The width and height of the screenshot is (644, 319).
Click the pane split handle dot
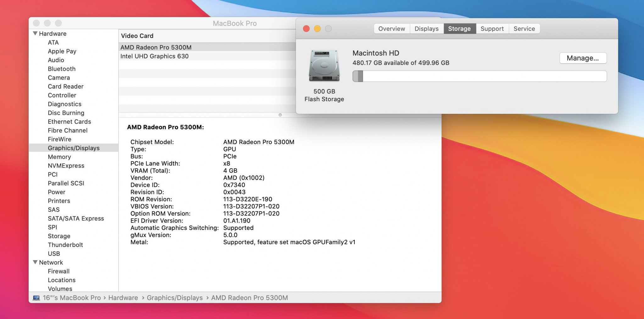coord(280,115)
